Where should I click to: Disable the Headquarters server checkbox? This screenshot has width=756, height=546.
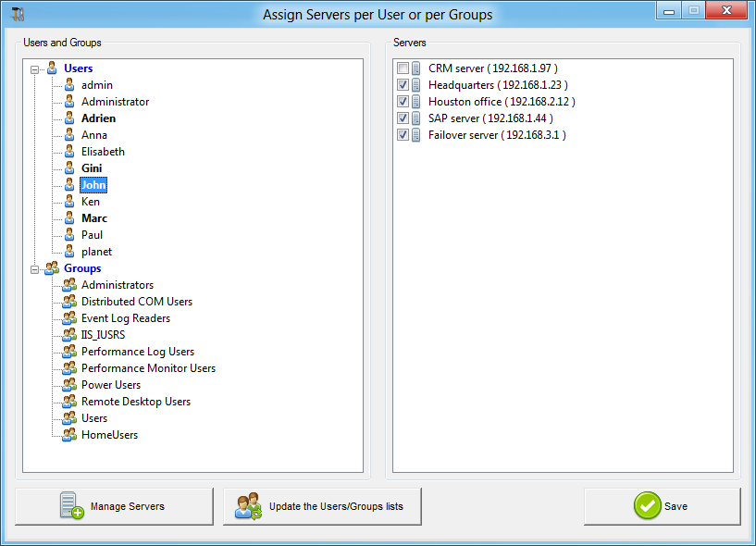coord(403,84)
